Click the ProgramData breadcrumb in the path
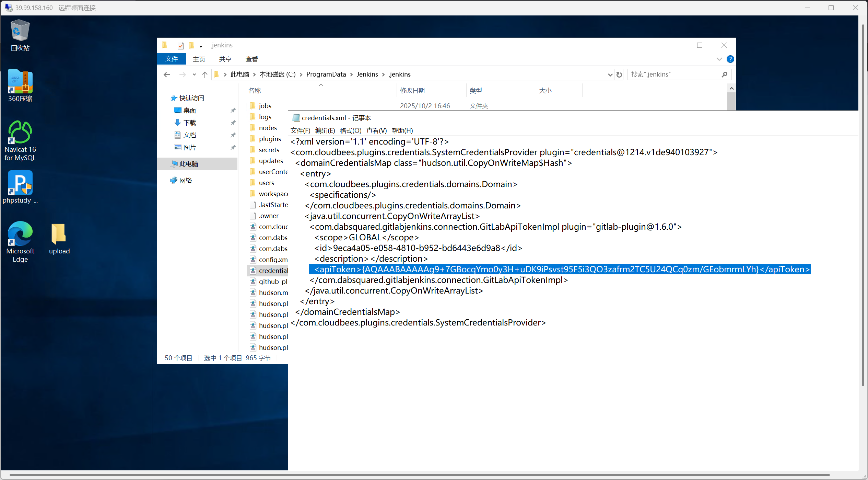The height and width of the screenshot is (480, 868). 326,75
